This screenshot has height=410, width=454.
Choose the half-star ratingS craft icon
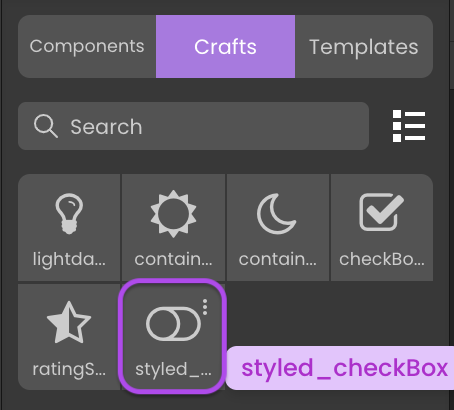coord(69,322)
